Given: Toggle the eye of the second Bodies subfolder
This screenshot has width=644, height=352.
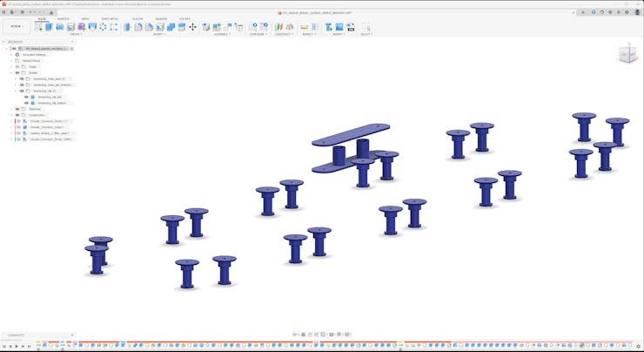Looking at the screenshot, I should pyautogui.click(x=22, y=85).
